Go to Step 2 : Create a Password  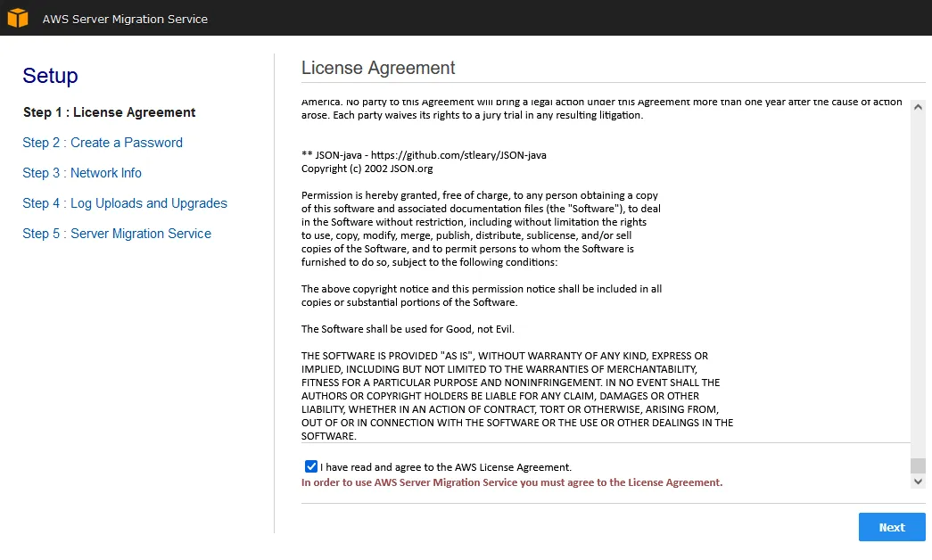click(103, 143)
